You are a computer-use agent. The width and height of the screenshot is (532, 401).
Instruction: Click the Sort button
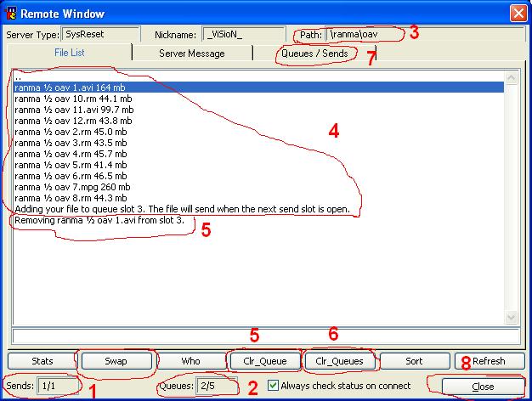point(414,361)
